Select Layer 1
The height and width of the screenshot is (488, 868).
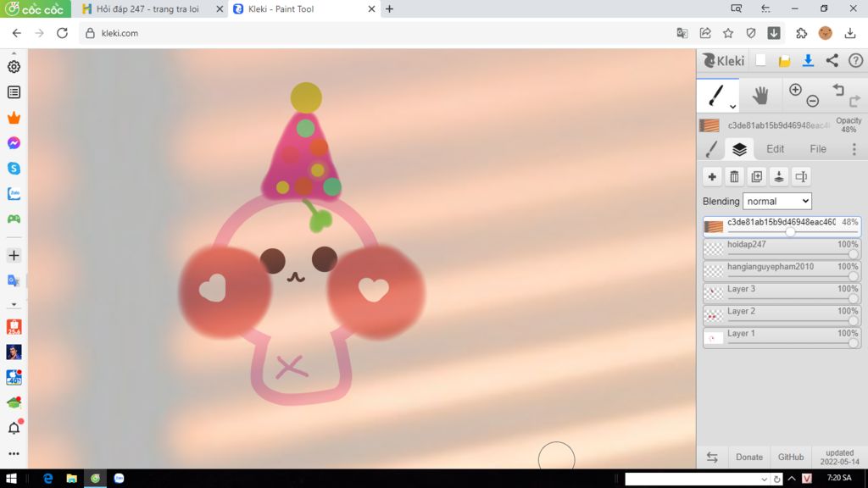(782, 337)
